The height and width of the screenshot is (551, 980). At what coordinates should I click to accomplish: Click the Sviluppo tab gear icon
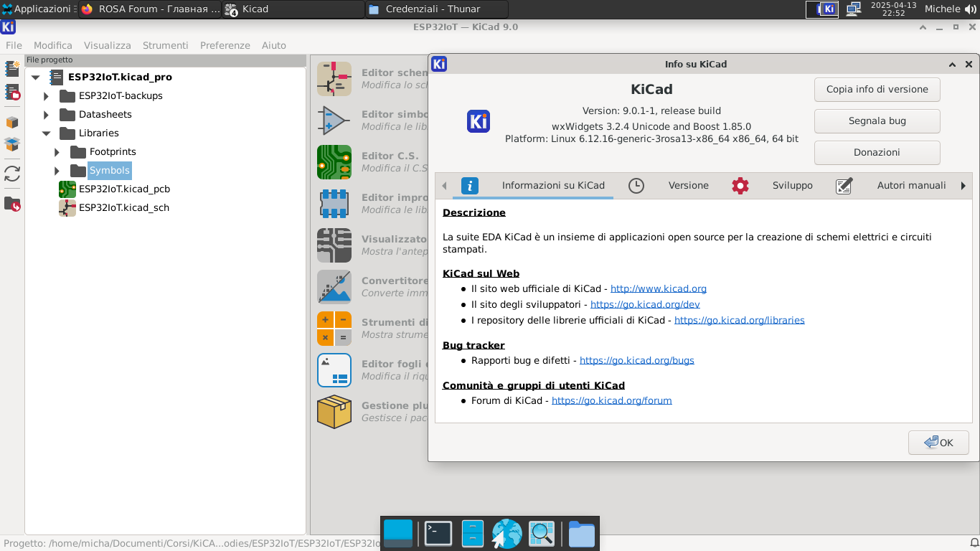(740, 186)
